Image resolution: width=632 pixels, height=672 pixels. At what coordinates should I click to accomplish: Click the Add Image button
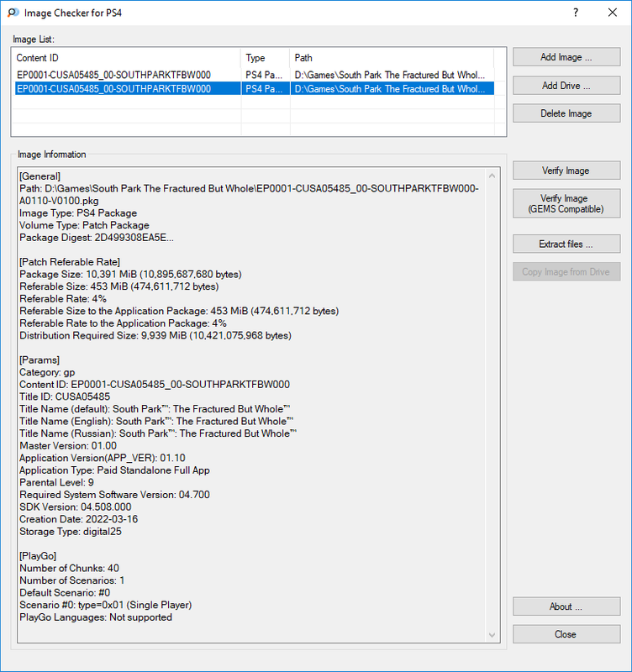coord(566,57)
